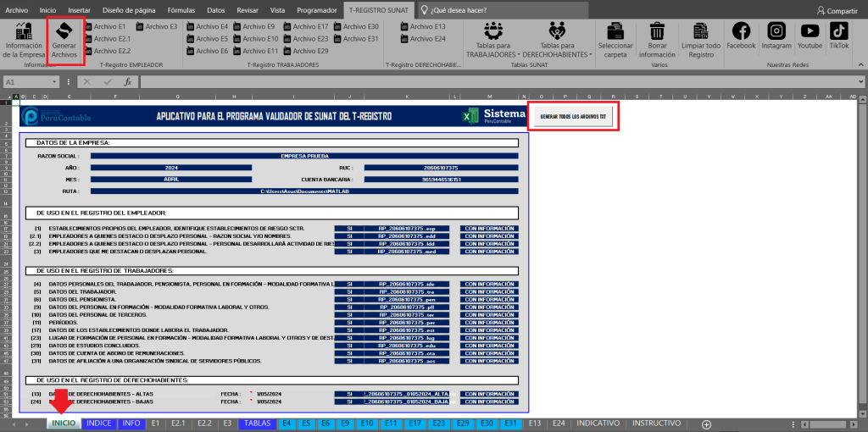Switch to the Fórmulas ribbon tab
Image resolution: width=868 pixels, height=432 pixels.
coord(181,10)
